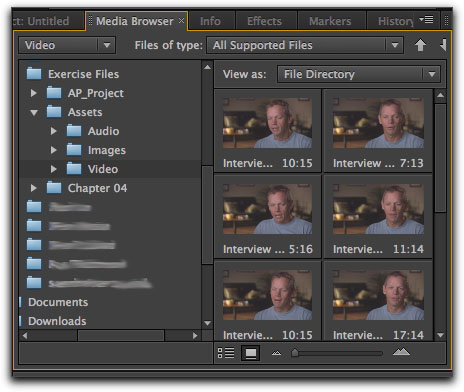Select the Interview clip with duration 17:14
Image resolution: width=464 pixels, height=392 pixels.
pos(378,301)
